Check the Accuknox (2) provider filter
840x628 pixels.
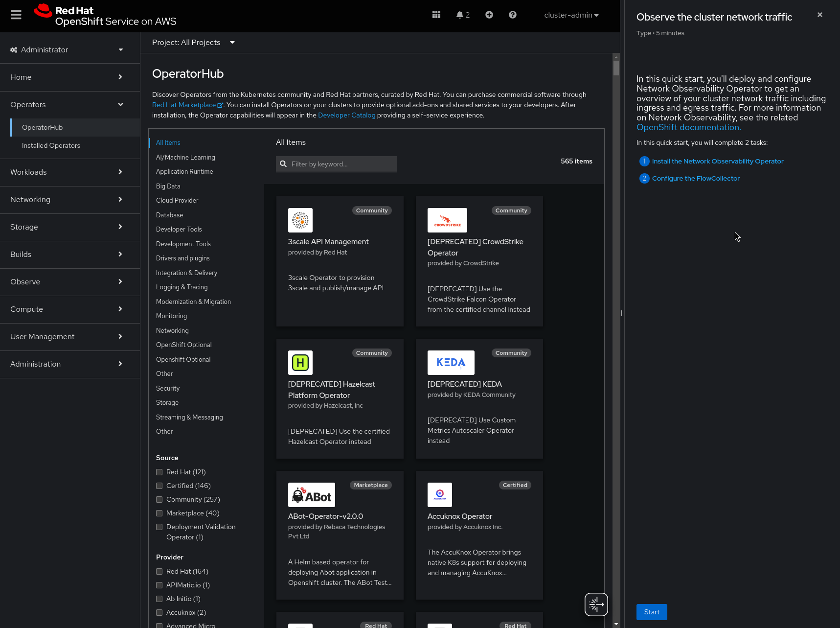tap(159, 612)
